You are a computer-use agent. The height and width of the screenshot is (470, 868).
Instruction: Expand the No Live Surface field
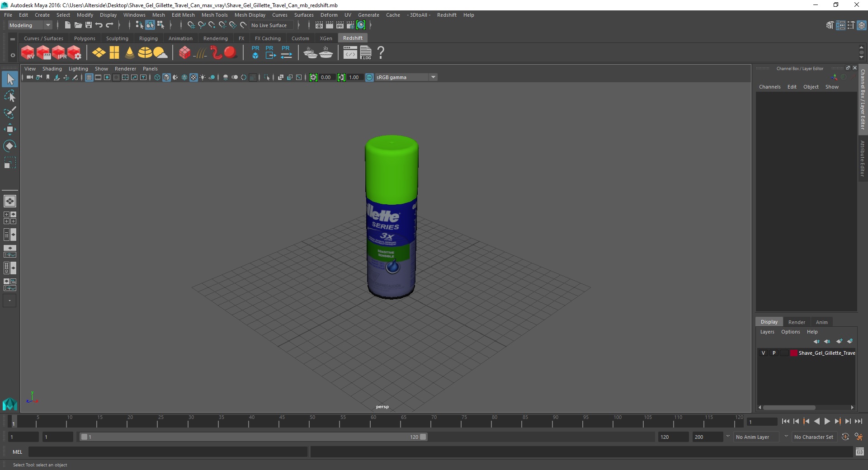click(271, 25)
